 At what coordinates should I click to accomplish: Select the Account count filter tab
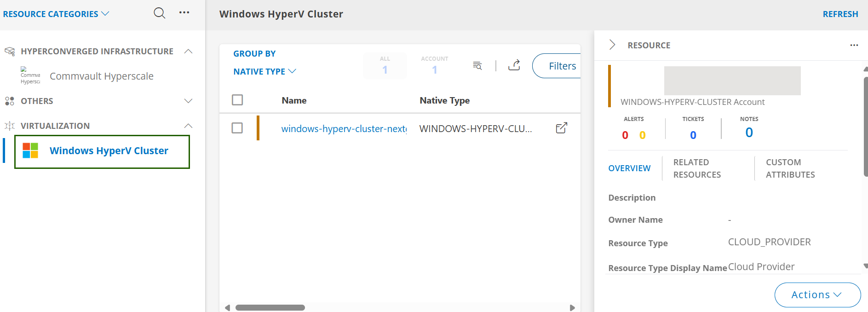pyautogui.click(x=434, y=66)
